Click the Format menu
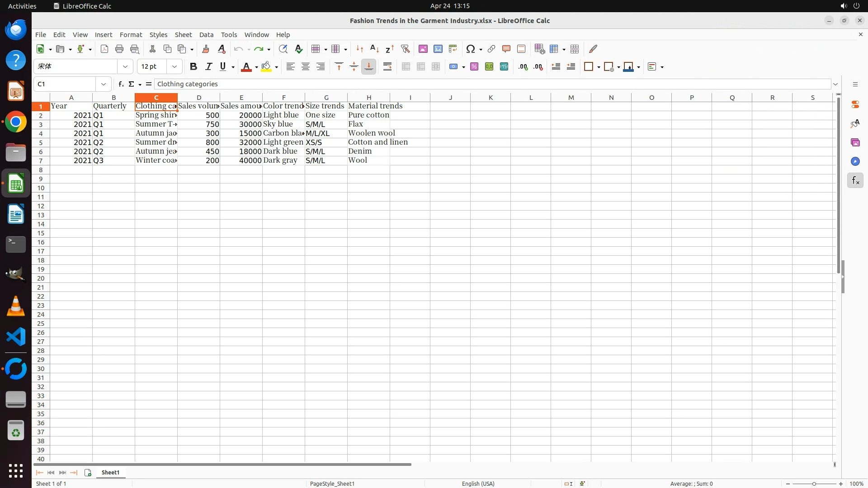The width and height of the screenshot is (868, 488). coord(131,35)
